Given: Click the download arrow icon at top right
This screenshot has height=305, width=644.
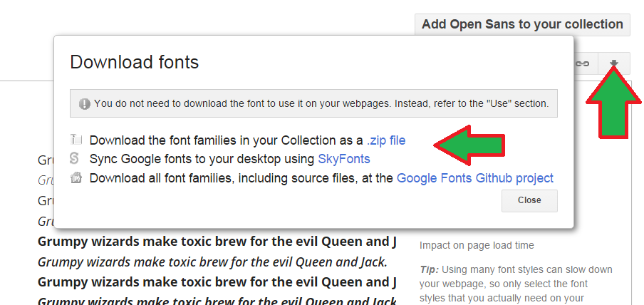Looking at the screenshot, I should point(613,64).
